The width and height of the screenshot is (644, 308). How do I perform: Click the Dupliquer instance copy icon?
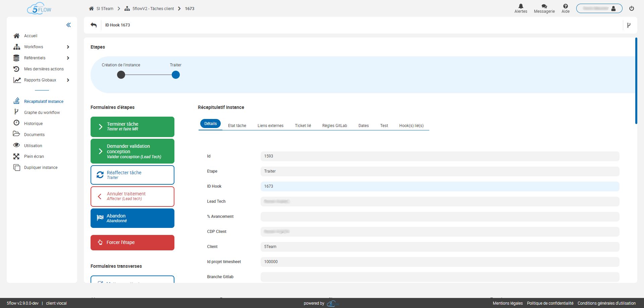(x=16, y=168)
